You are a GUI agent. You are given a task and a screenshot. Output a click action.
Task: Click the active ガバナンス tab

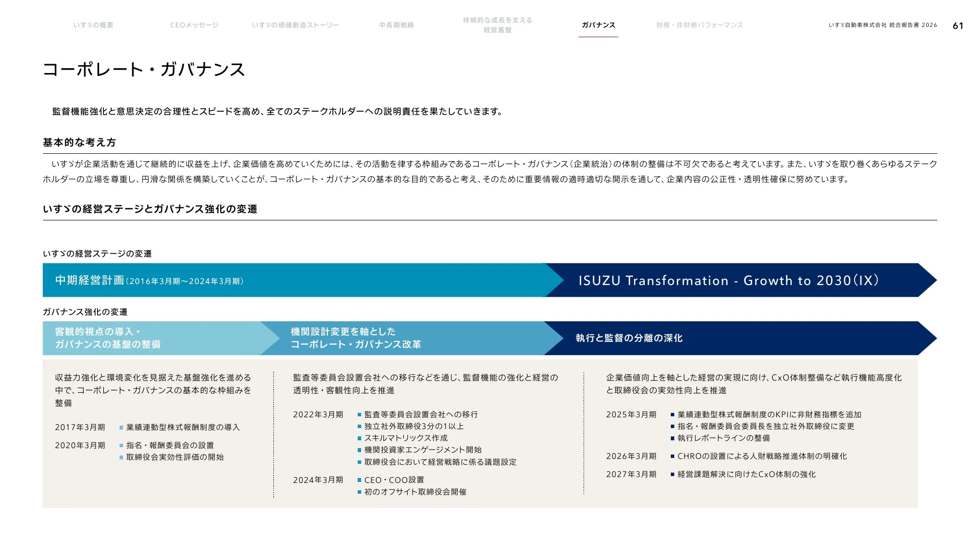tap(598, 25)
